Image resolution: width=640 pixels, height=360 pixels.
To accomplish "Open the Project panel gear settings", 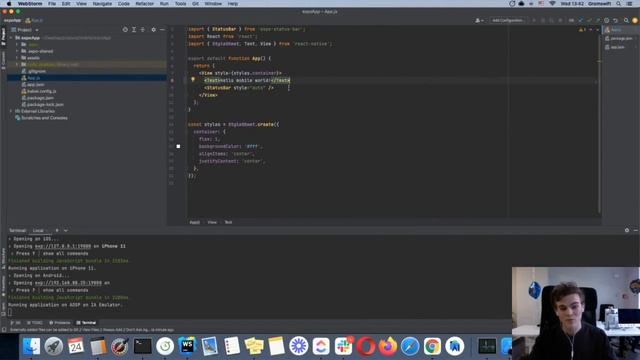I will 153,30.
